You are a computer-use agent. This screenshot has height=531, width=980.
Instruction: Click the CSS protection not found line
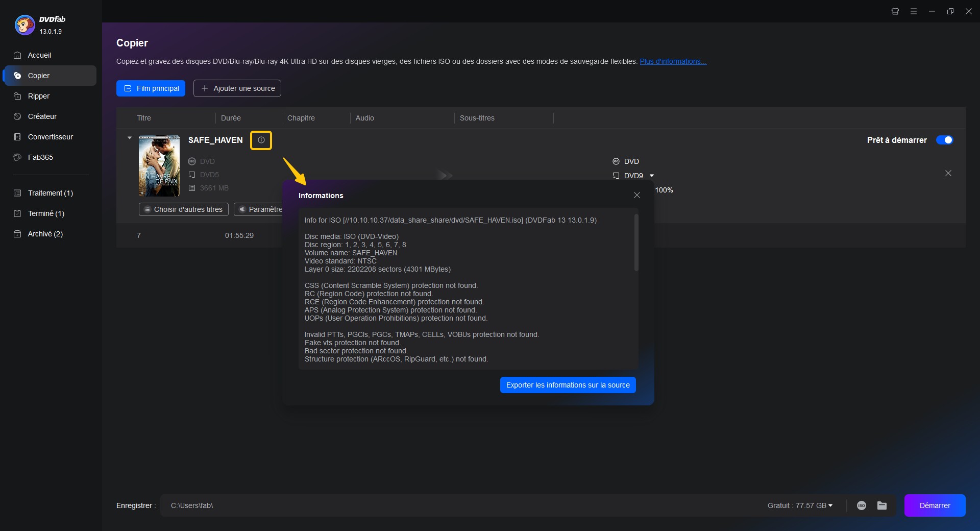tap(391, 285)
